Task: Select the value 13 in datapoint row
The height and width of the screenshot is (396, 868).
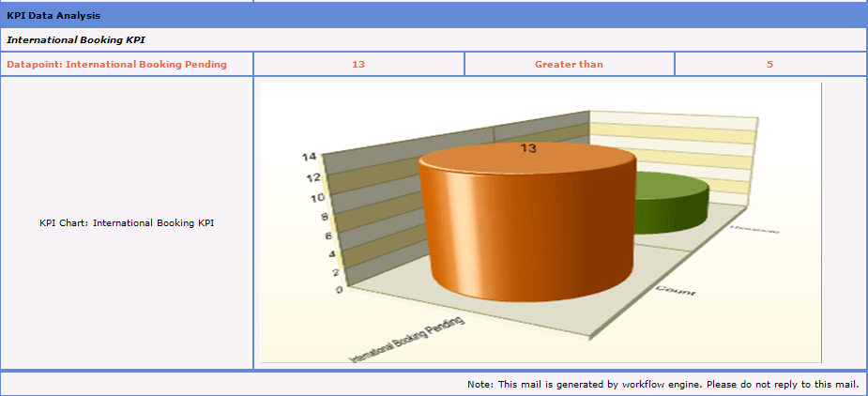Action: click(358, 65)
